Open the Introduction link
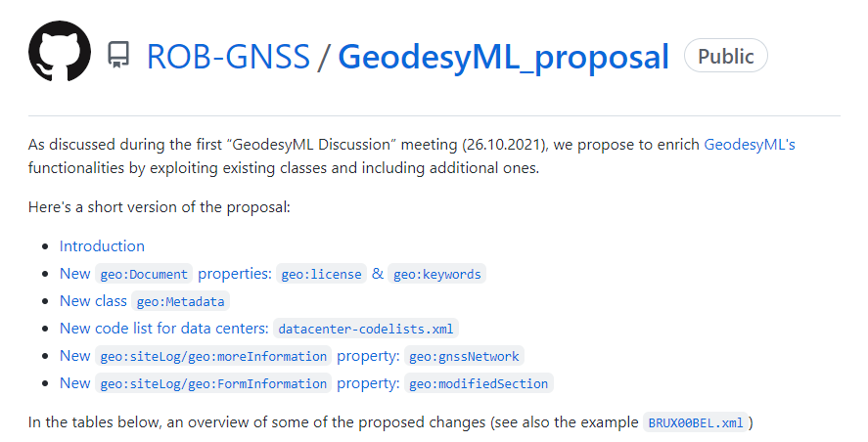Screen dimensions: 868x442 click(102, 245)
